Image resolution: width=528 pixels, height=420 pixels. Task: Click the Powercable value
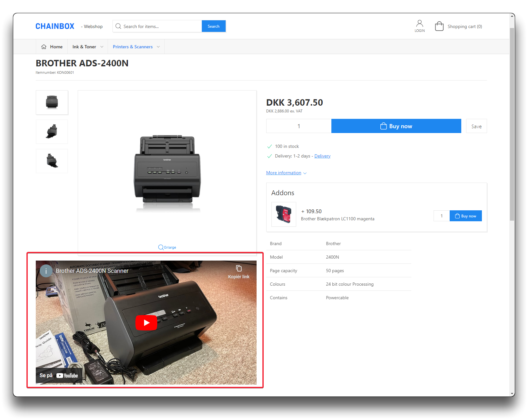[337, 298]
